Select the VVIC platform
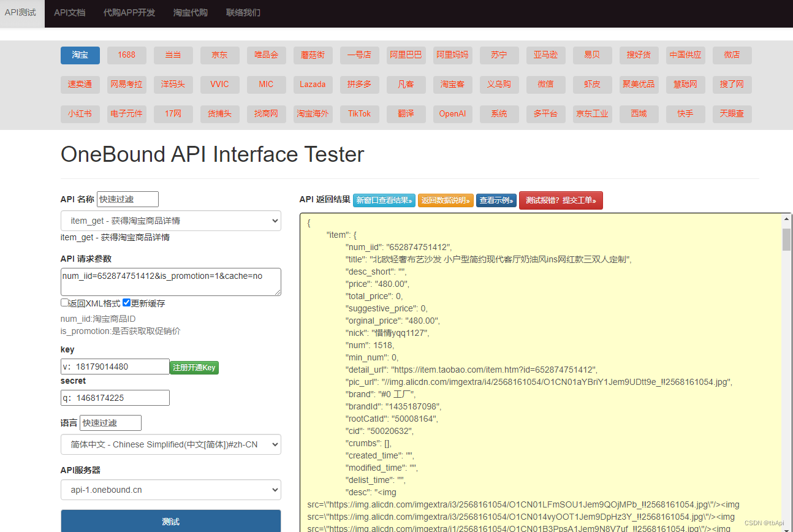The height and width of the screenshot is (532, 793). click(220, 85)
